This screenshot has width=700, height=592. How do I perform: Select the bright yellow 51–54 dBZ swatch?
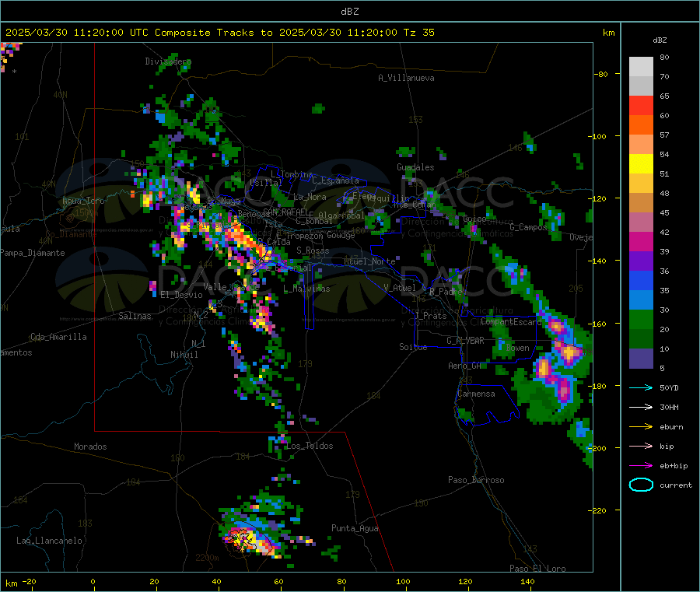[641, 164]
